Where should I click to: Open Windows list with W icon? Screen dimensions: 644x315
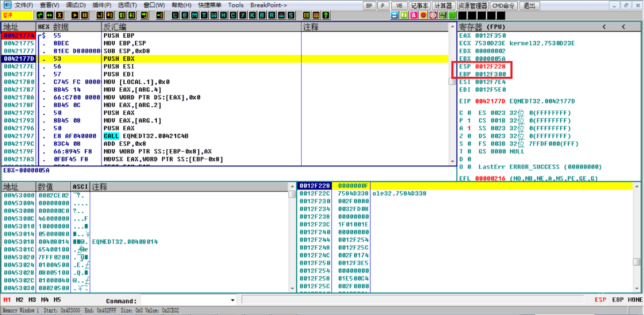214,15
